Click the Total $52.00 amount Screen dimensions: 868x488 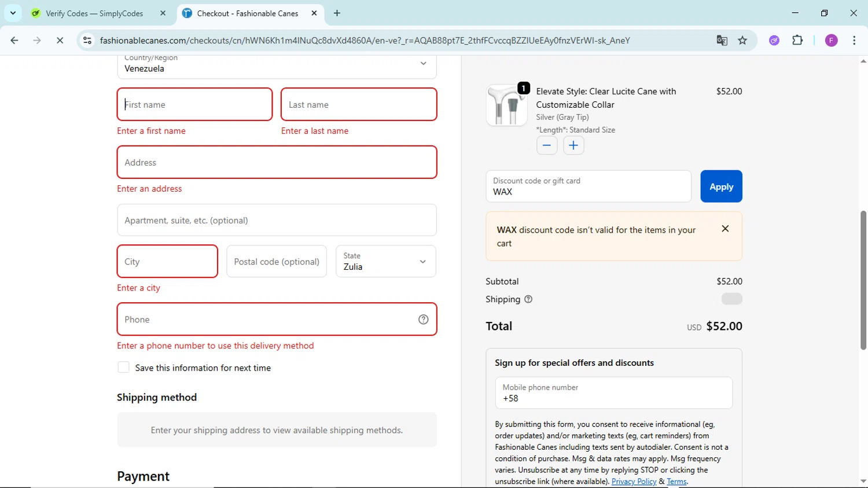(724, 326)
